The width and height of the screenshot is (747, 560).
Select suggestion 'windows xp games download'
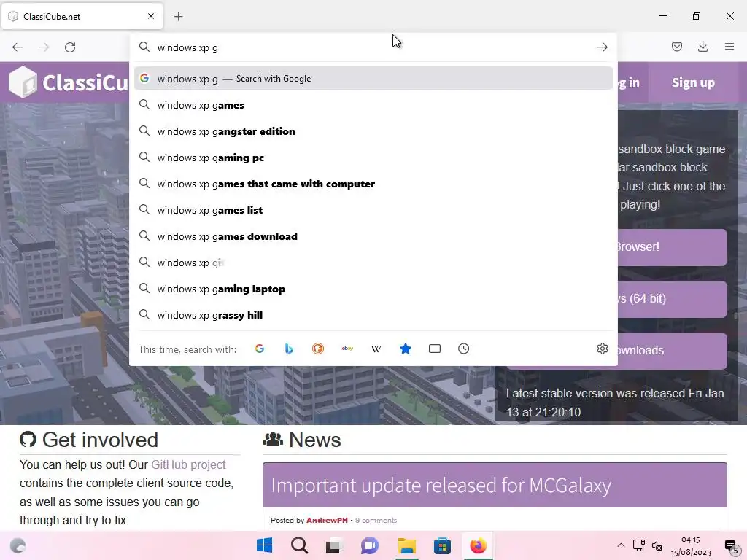pyautogui.click(x=373, y=236)
